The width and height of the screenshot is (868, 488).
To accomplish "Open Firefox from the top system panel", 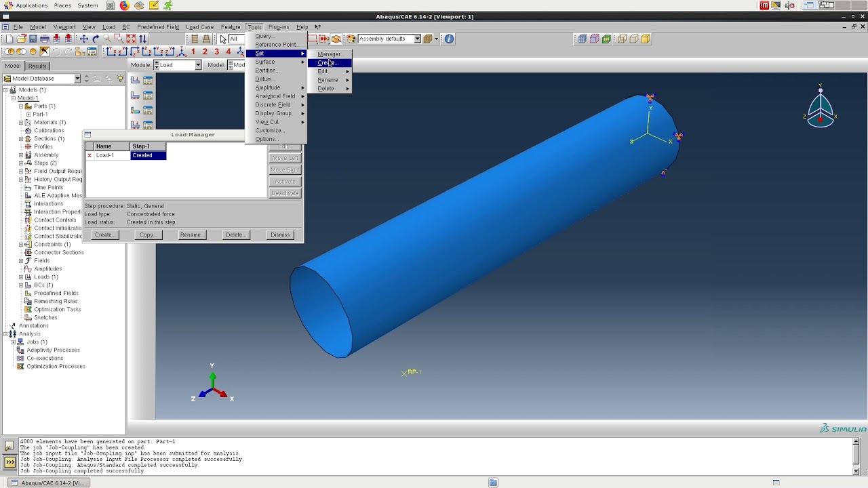I will coord(124,5).
